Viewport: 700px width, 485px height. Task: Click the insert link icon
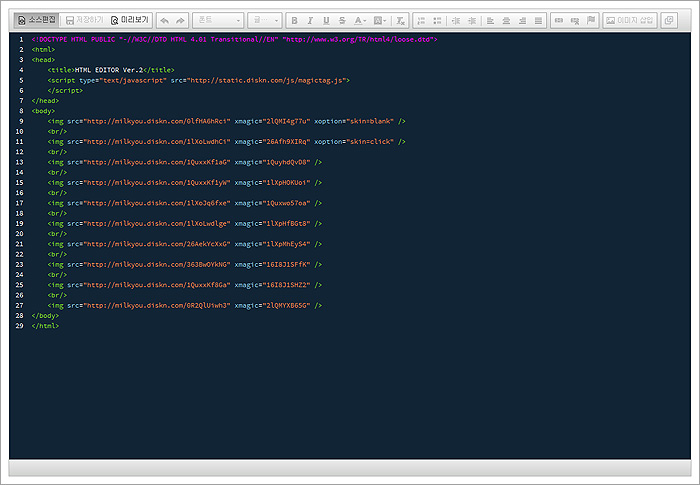pos(559,21)
